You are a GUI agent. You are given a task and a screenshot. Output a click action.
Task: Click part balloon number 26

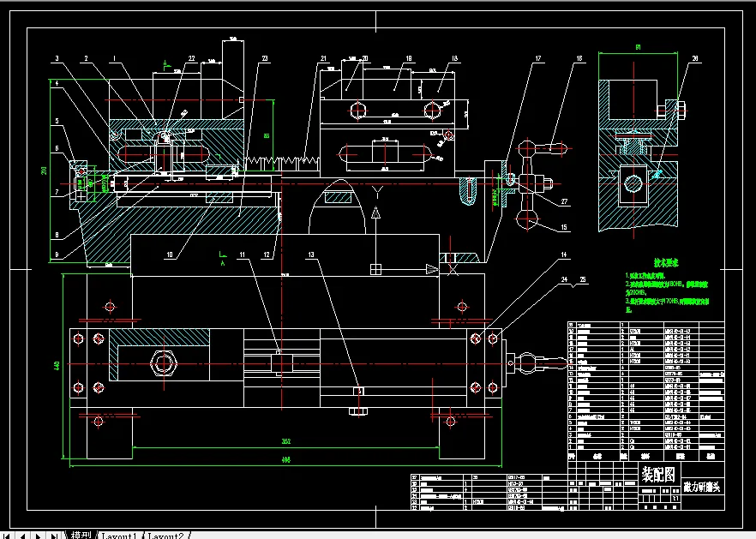click(695, 58)
